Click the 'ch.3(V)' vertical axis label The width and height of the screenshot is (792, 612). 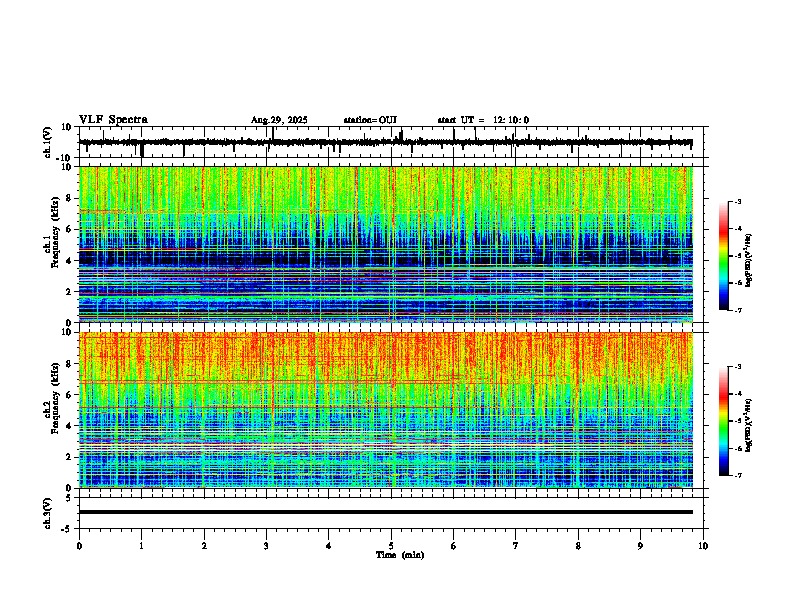tap(48, 513)
